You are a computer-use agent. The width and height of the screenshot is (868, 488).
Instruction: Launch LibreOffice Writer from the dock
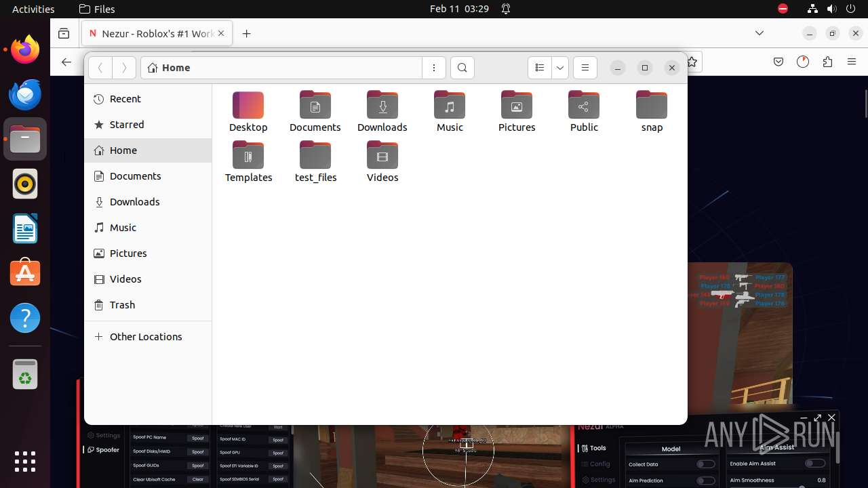point(25,228)
